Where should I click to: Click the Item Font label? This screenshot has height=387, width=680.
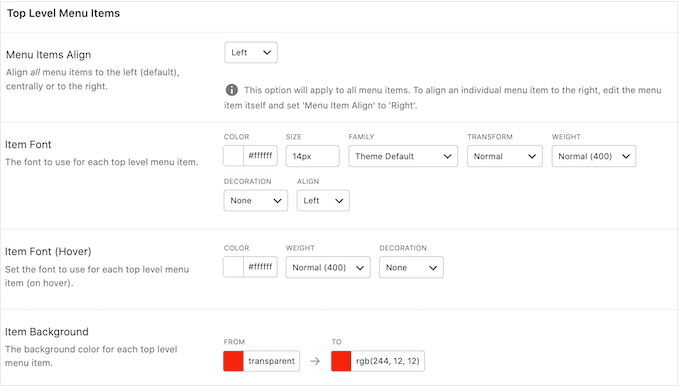pyautogui.click(x=28, y=144)
